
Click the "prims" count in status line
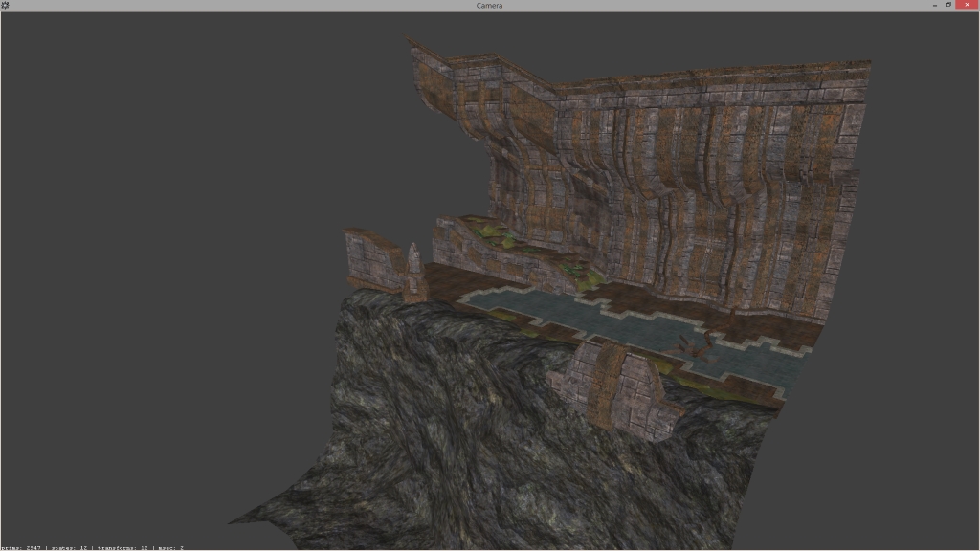coord(21,548)
